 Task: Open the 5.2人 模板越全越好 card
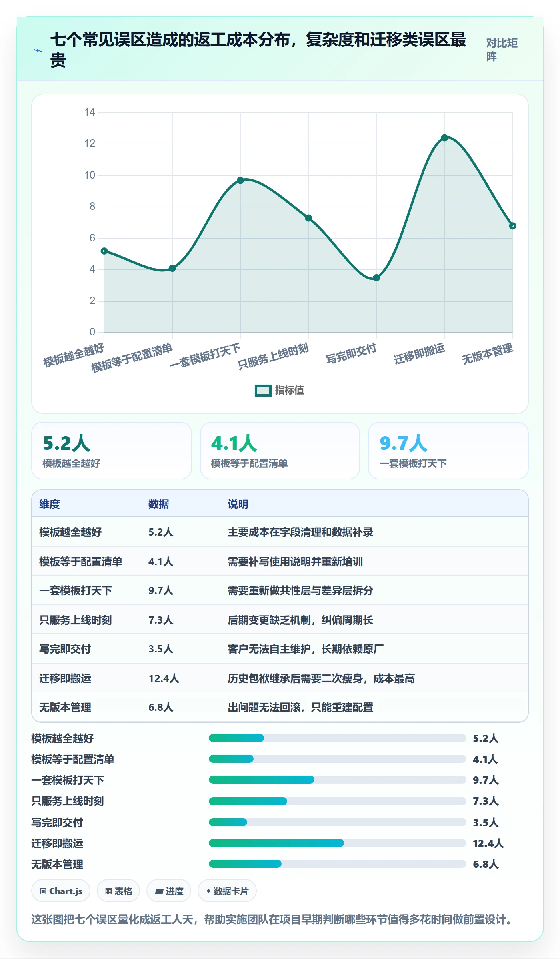[x=112, y=451]
